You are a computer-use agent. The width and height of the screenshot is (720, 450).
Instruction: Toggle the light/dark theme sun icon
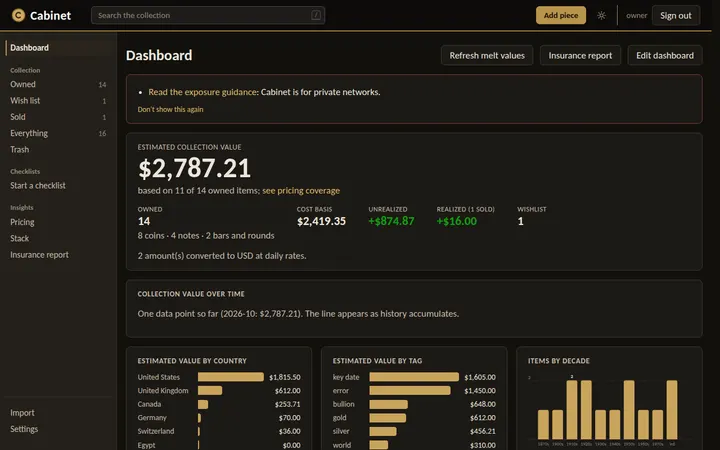click(601, 16)
